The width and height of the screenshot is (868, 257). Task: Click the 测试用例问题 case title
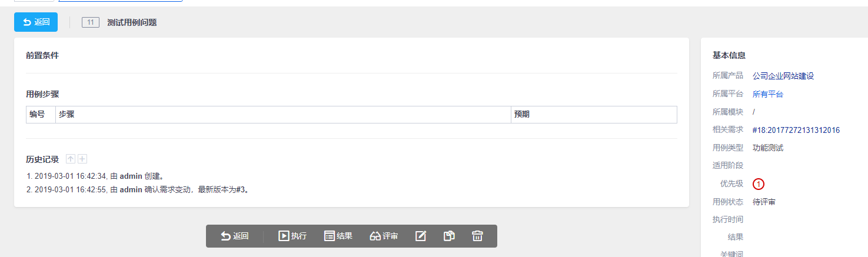tap(132, 23)
